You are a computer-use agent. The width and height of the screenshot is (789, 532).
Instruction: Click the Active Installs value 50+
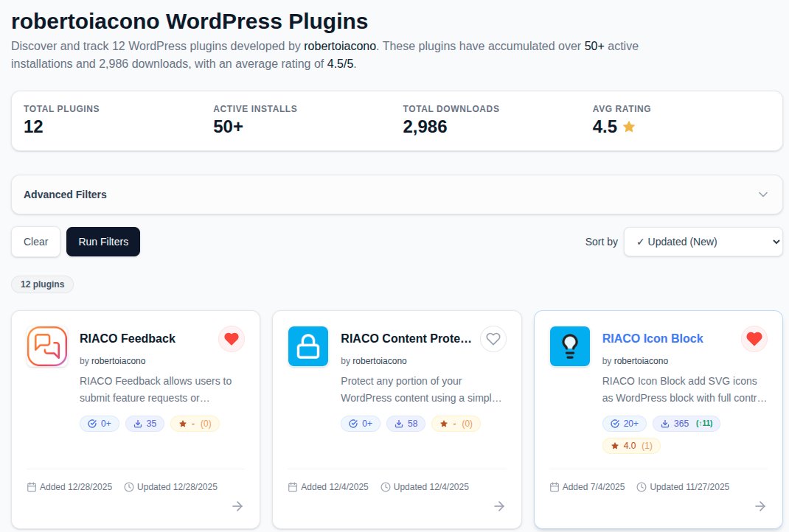(x=229, y=127)
